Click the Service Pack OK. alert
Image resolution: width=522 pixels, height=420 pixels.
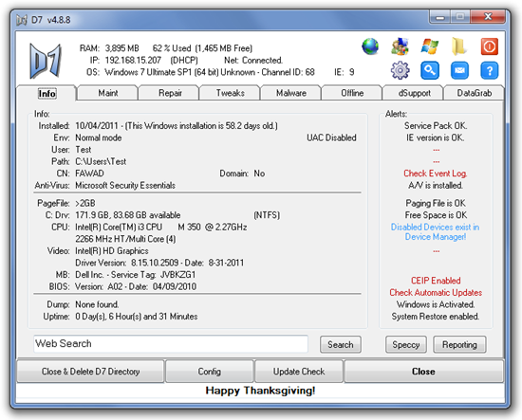[x=436, y=126]
